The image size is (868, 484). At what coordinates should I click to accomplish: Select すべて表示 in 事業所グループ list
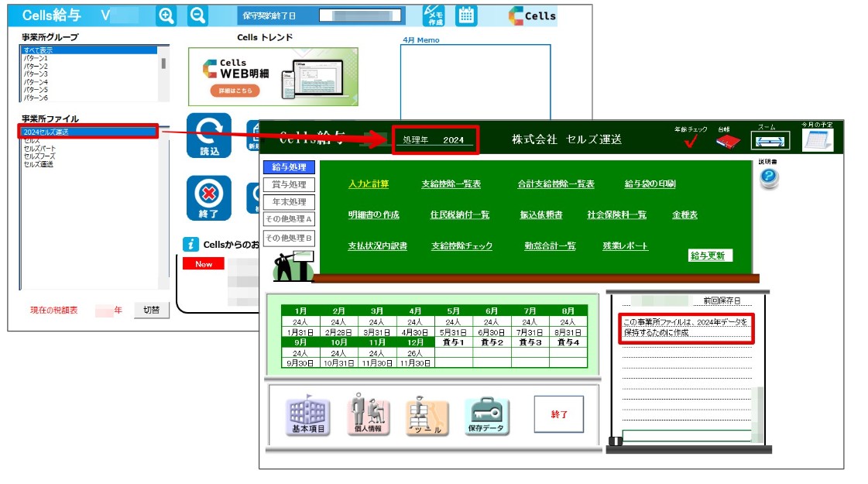tap(89, 50)
